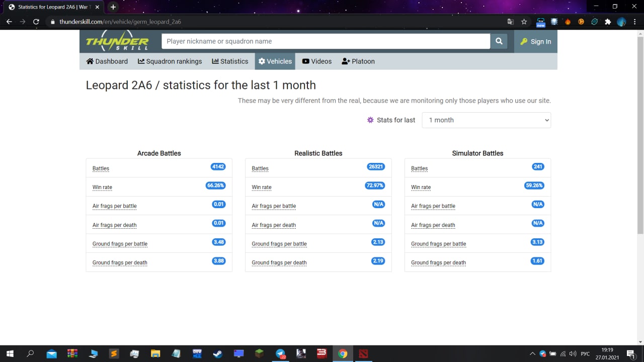This screenshot has height=362, width=644.
Task: Click the Arcade Battles count 4142
Action: (x=218, y=166)
